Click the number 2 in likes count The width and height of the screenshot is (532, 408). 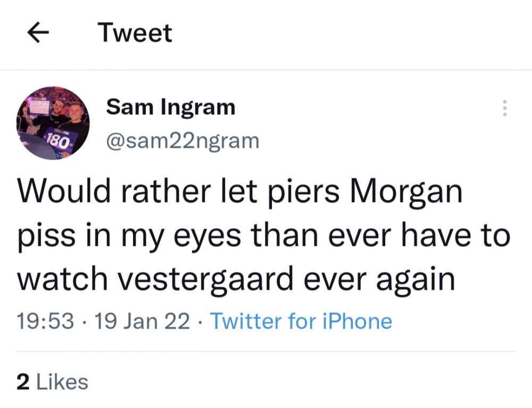(x=22, y=381)
